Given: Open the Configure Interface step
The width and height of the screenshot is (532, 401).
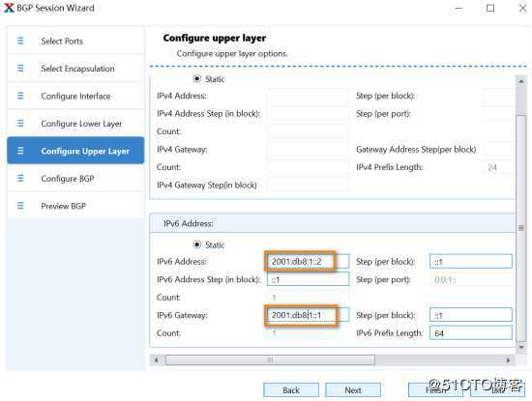Looking at the screenshot, I should [x=75, y=96].
